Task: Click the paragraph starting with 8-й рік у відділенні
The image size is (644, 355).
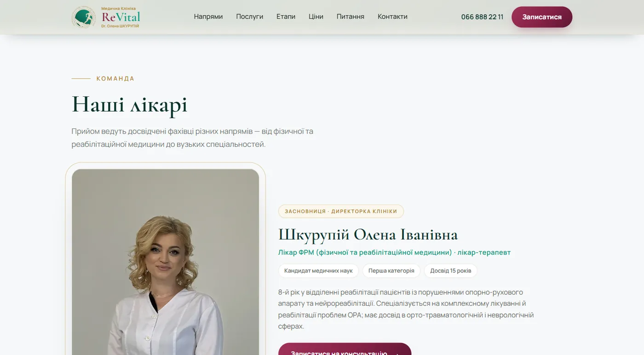Action: tap(406, 309)
